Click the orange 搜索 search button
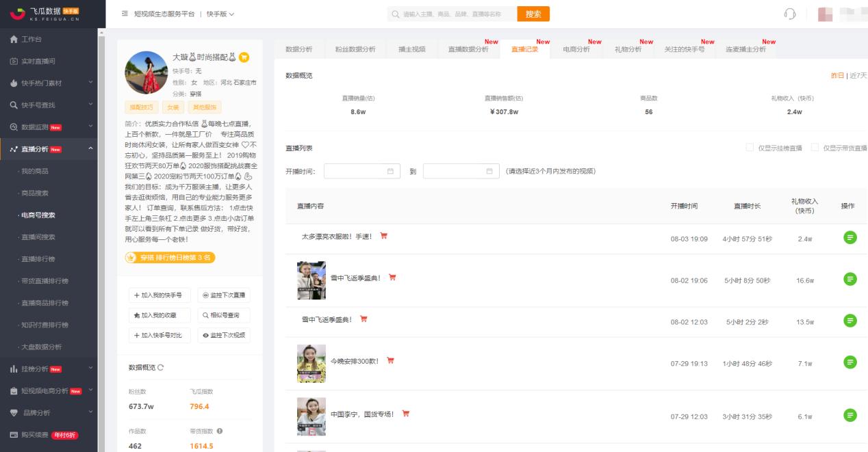This screenshot has height=452, width=868. click(x=534, y=14)
